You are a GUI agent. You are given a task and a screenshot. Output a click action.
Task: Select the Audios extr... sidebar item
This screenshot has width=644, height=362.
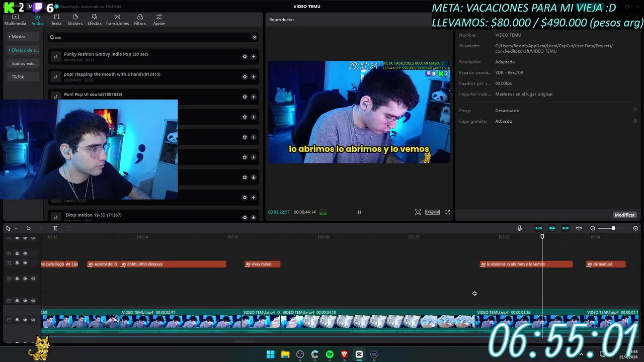(23, 64)
